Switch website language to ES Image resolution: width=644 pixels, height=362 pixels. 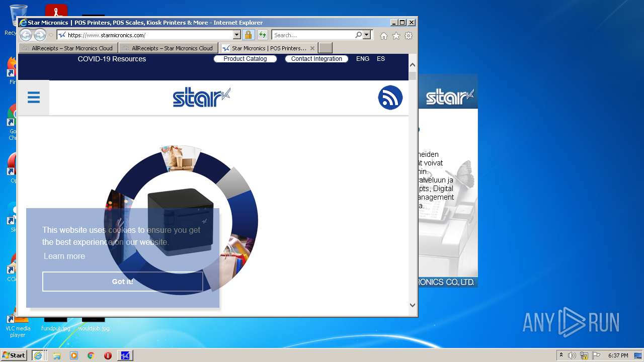[x=381, y=59]
